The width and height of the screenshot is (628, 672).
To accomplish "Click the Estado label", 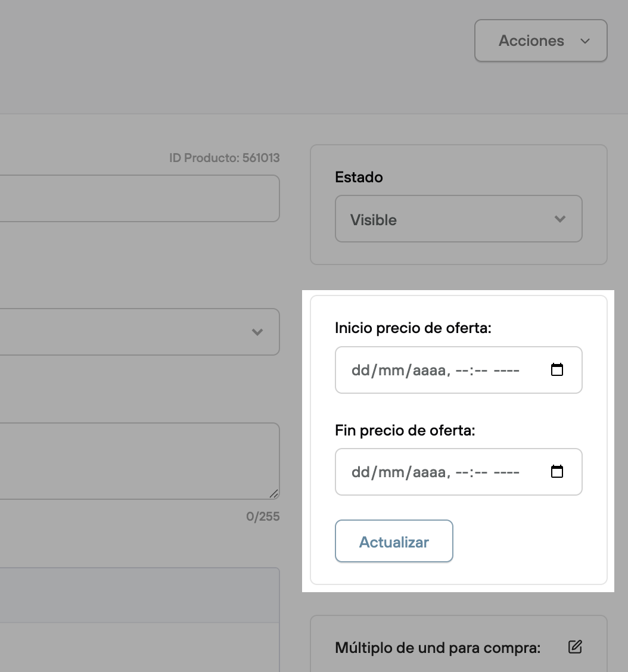I will pyautogui.click(x=359, y=177).
